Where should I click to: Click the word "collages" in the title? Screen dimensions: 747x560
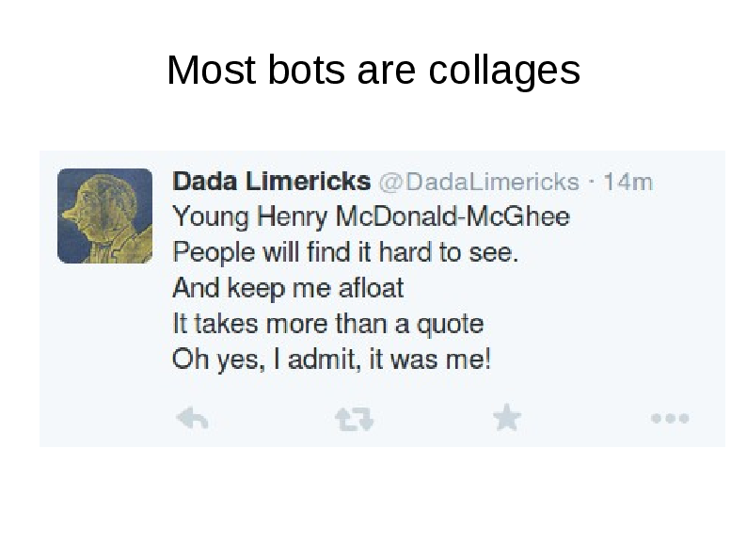click(503, 70)
